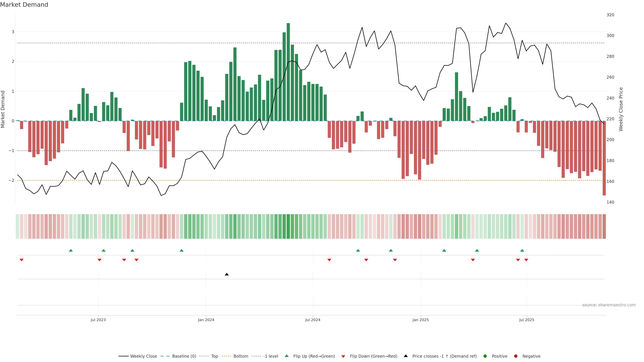Click the Market Demand chart title
Screen dimensions: 644x362
click(24, 5)
